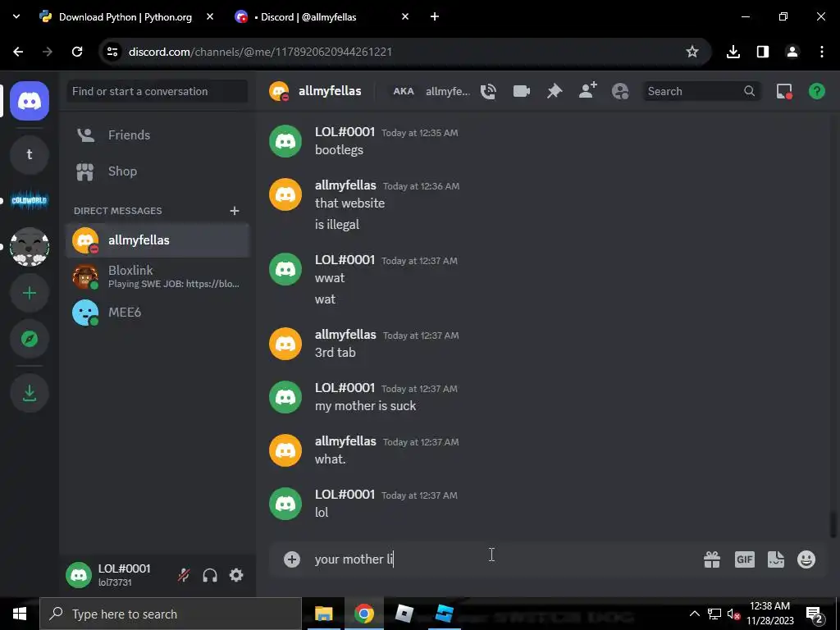
Task: Click the Create DM plus icon
Action: coord(234,211)
